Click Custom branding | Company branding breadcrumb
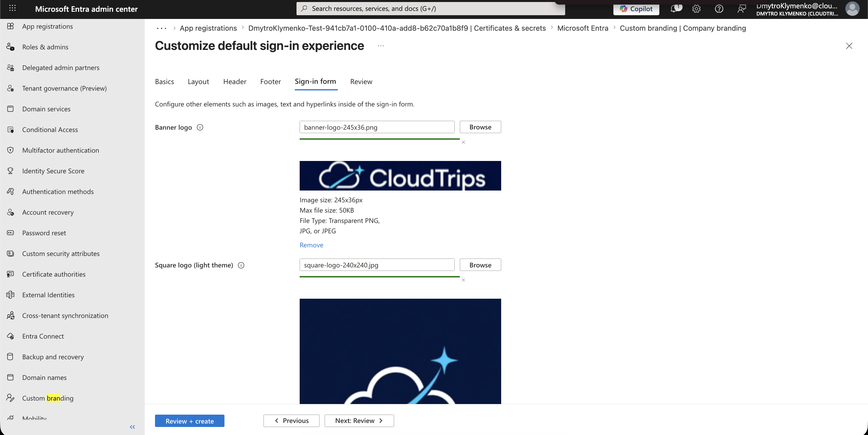 coord(683,28)
